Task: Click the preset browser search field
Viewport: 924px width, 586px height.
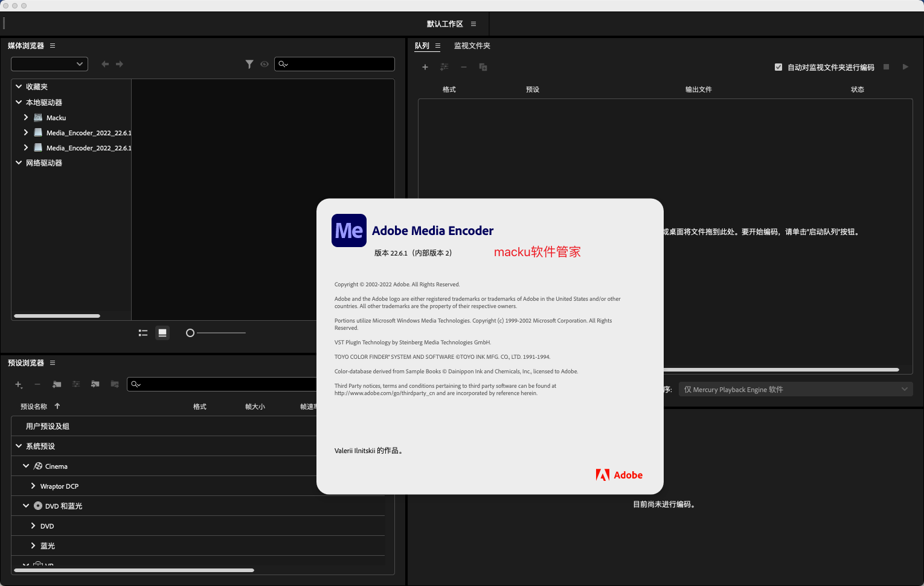Action: click(x=222, y=384)
